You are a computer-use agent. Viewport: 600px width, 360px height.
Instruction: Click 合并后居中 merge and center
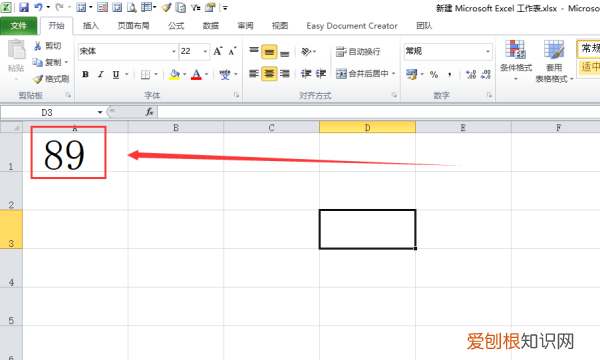pos(362,73)
